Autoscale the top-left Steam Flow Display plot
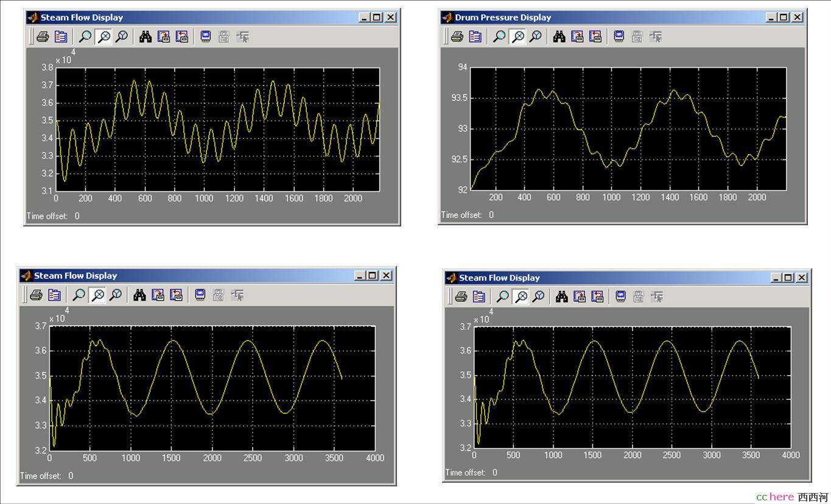 145,37
